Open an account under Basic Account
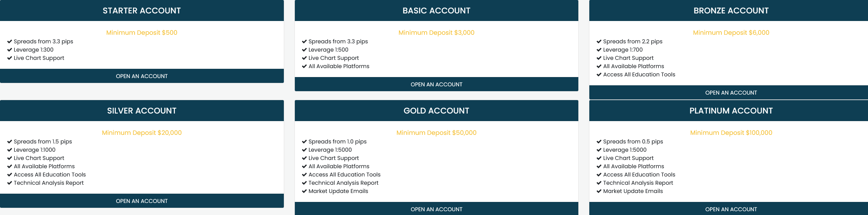The image size is (868, 215). tap(436, 84)
